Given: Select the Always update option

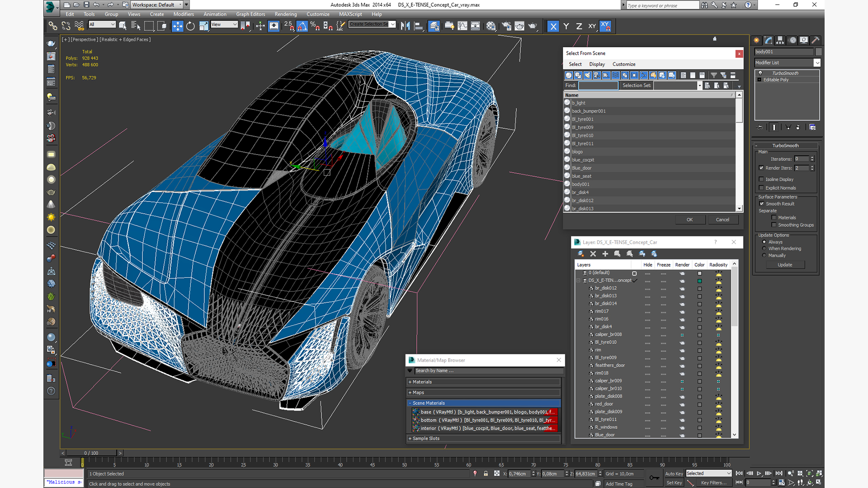Looking at the screenshot, I should click(x=764, y=242).
